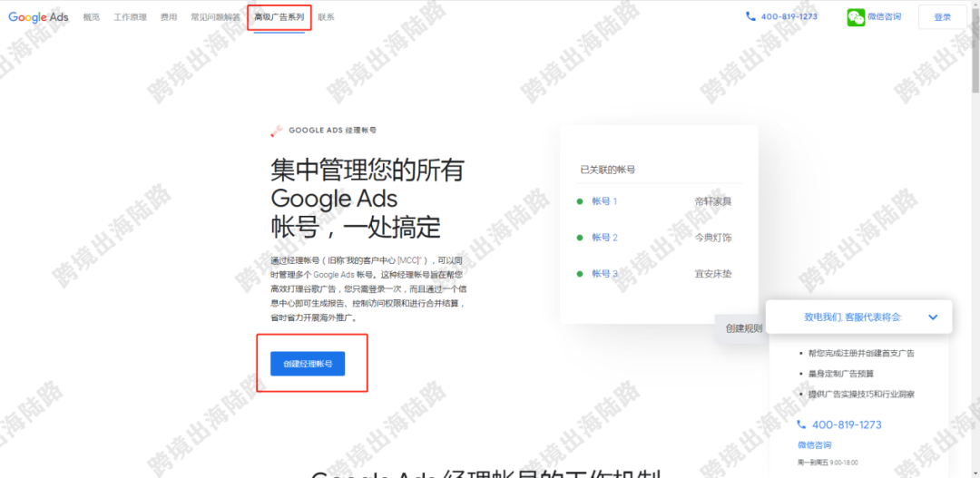This screenshot has width=980, height=478.
Task: Click the 已关联的帐号 heading
Action: pyautogui.click(x=608, y=170)
